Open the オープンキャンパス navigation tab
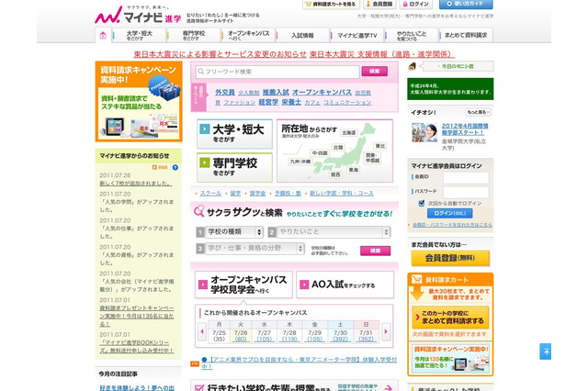This screenshot has height=391, width=588. 248,35
